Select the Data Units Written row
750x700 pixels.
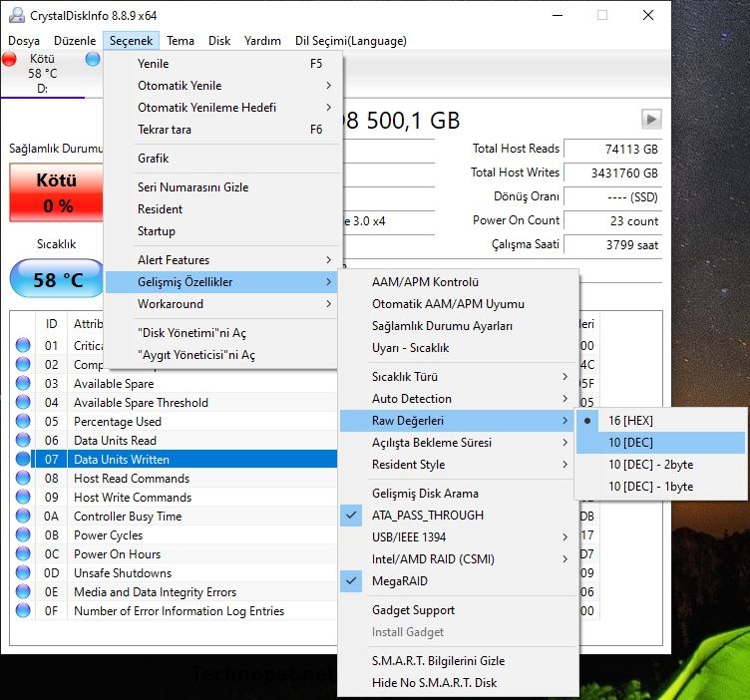185,459
